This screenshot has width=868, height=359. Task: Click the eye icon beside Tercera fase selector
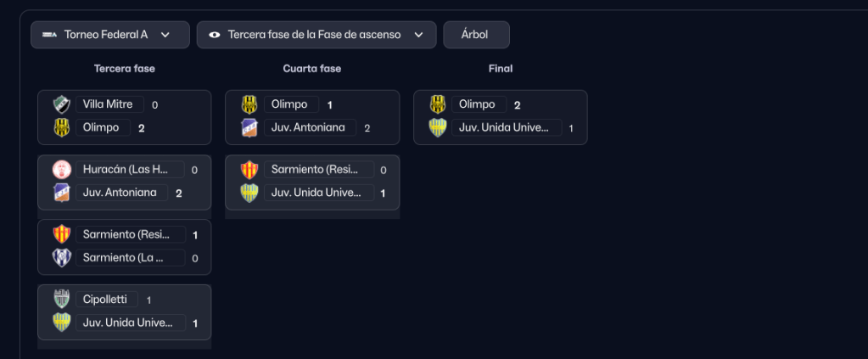click(x=214, y=35)
